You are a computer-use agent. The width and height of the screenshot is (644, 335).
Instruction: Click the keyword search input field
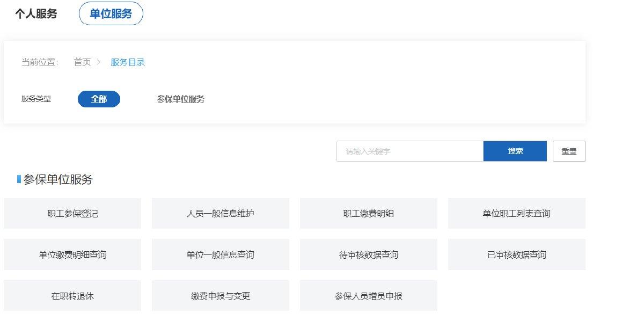409,151
